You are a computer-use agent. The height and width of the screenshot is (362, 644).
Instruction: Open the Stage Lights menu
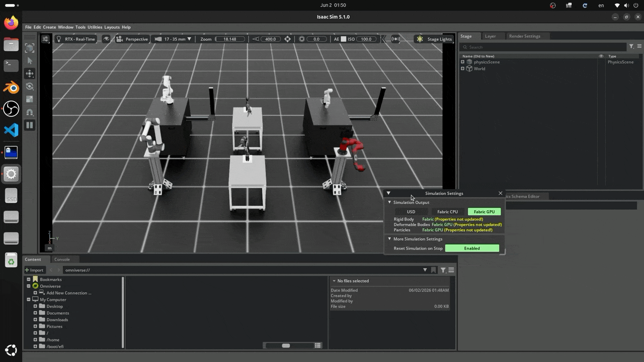434,39
